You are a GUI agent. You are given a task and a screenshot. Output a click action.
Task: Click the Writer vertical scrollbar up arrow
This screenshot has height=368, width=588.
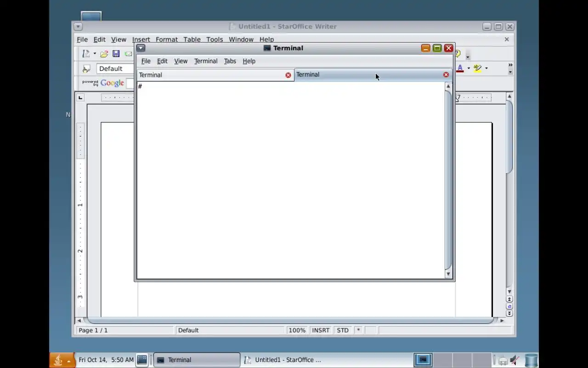509,96
